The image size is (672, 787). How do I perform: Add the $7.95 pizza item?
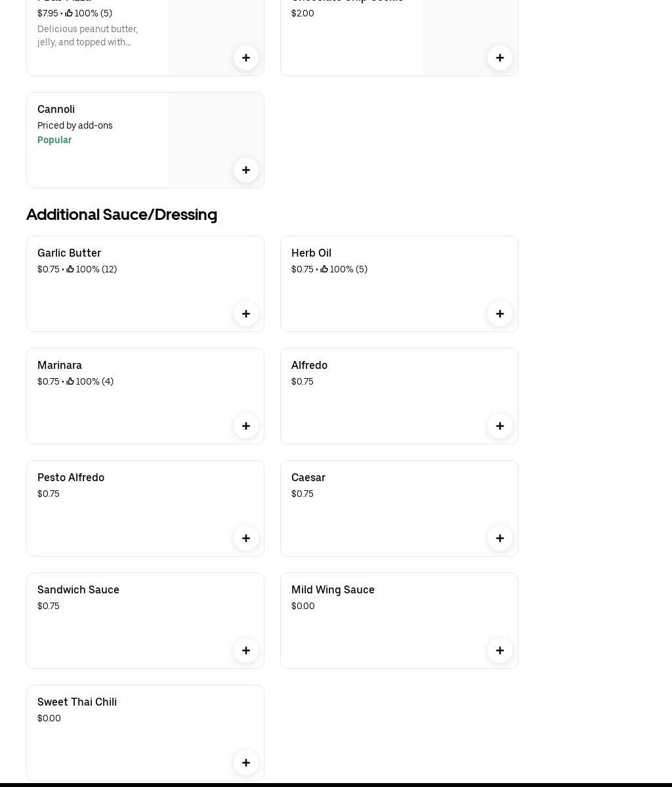[x=246, y=58]
